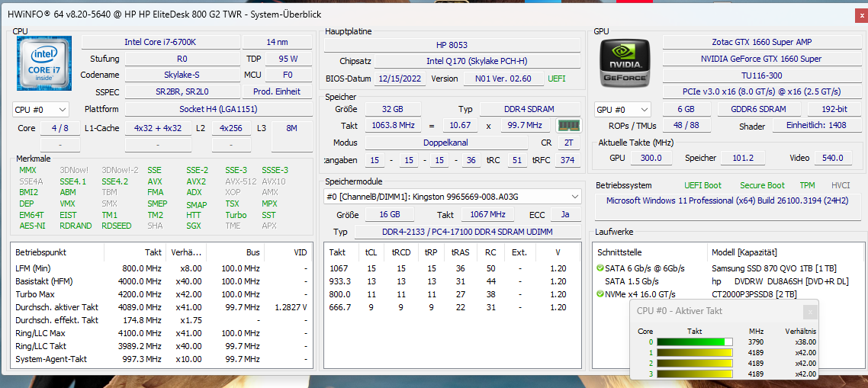Click the '95 W' TDP value

[289, 59]
